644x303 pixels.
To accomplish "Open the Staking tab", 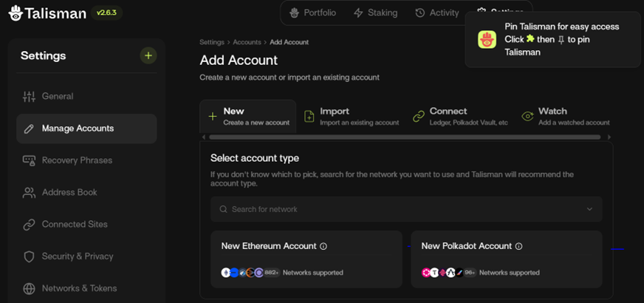I will [376, 13].
